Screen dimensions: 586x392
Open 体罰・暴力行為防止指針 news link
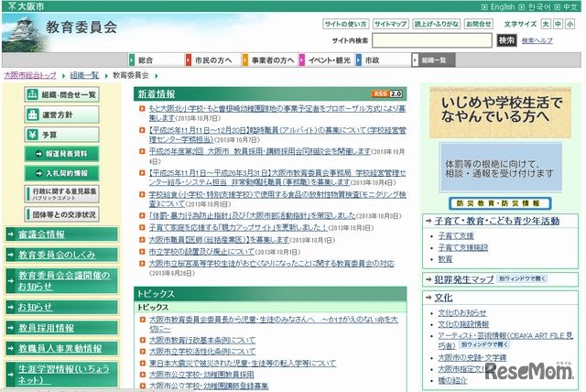point(253,215)
